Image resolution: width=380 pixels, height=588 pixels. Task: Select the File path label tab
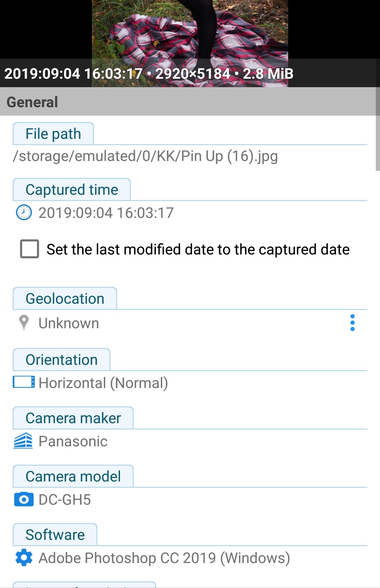point(53,134)
